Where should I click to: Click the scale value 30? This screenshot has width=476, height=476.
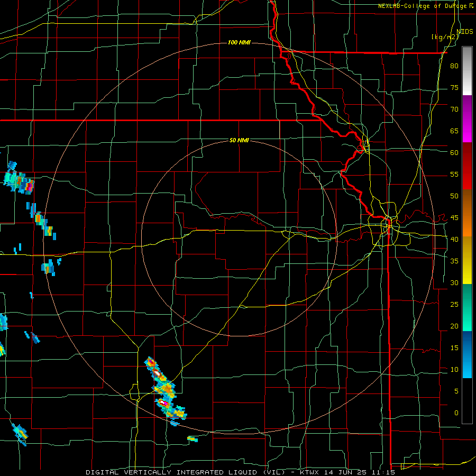pos(454,283)
